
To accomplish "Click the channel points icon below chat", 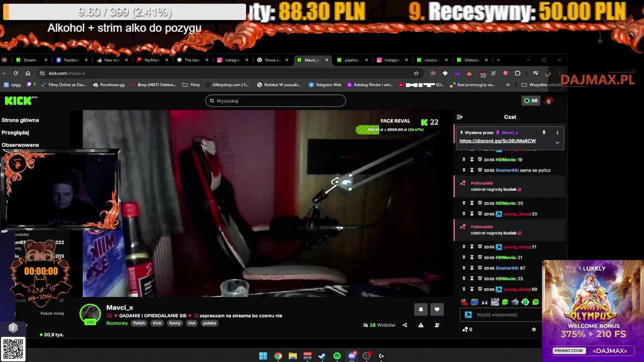I will 466,329.
